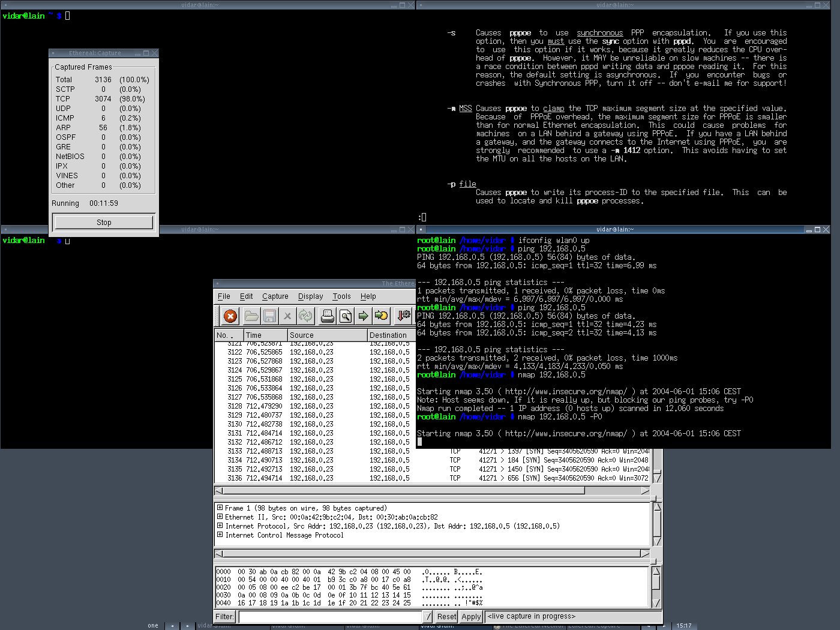Open the Tools menu

tap(341, 296)
